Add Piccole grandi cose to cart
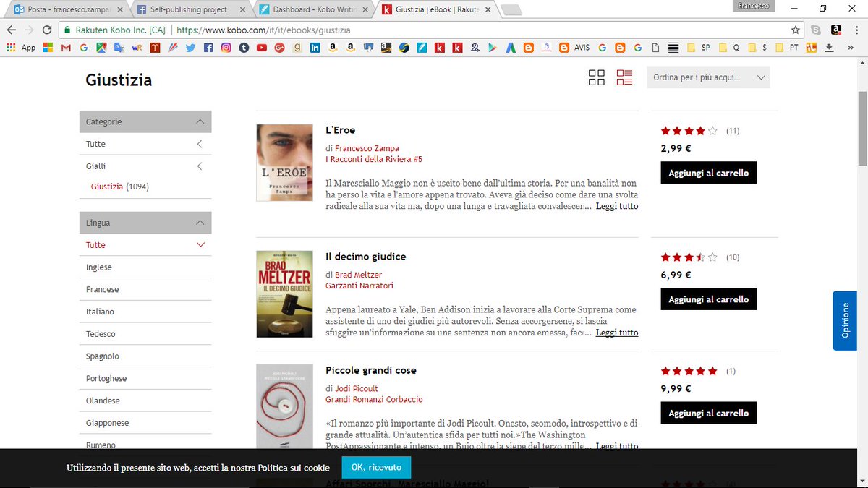 708,413
